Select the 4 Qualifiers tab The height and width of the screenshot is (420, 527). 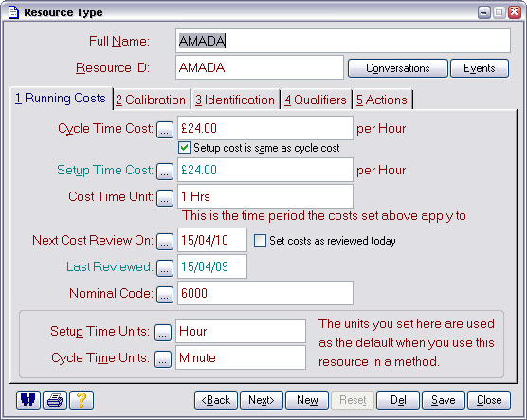pos(316,100)
